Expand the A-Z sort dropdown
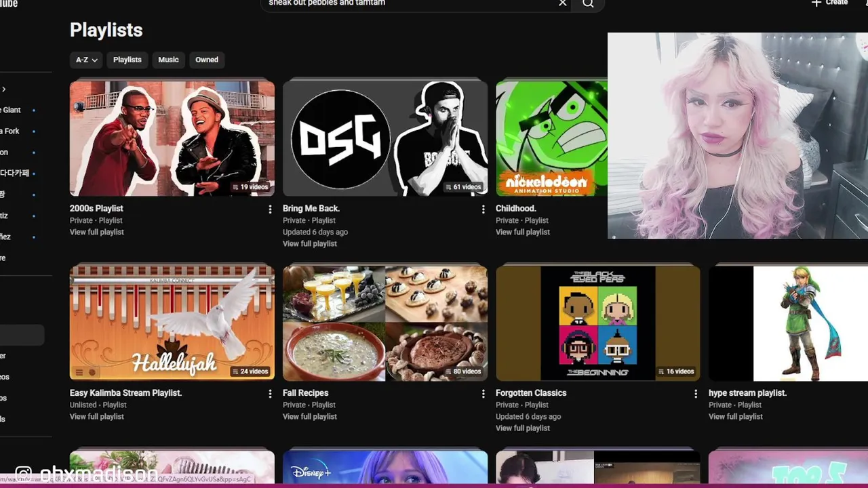Image resolution: width=868 pixels, height=488 pixels. 86,60
